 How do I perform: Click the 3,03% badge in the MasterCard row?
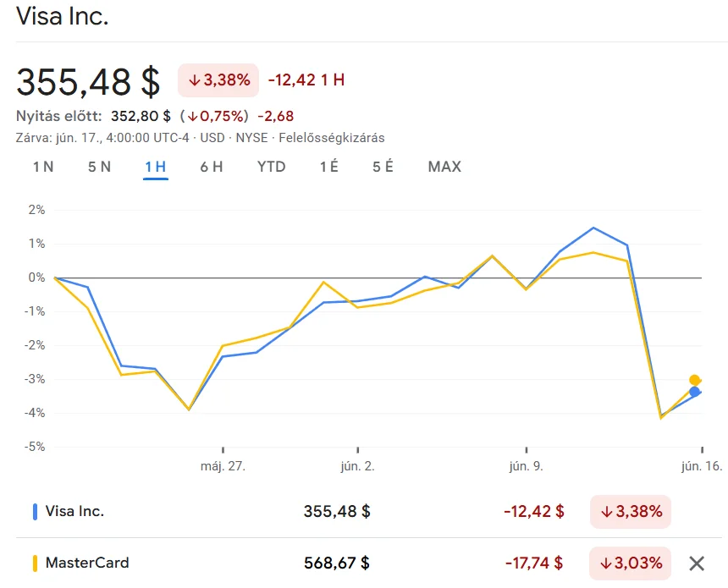pyautogui.click(x=631, y=563)
